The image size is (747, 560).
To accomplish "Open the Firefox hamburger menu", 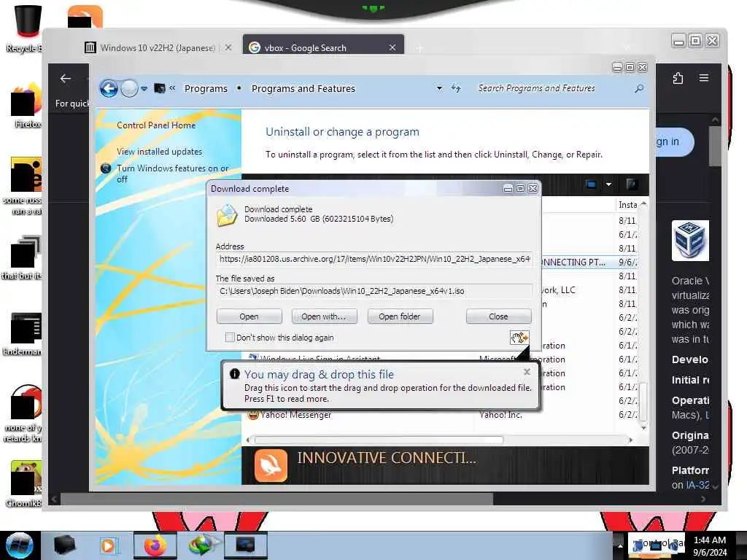I will coord(704,78).
